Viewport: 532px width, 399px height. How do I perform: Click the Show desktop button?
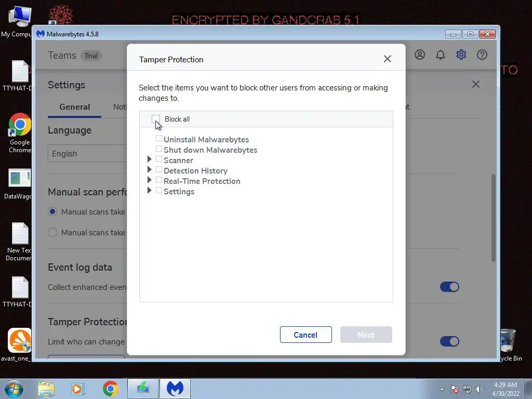tap(528, 389)
